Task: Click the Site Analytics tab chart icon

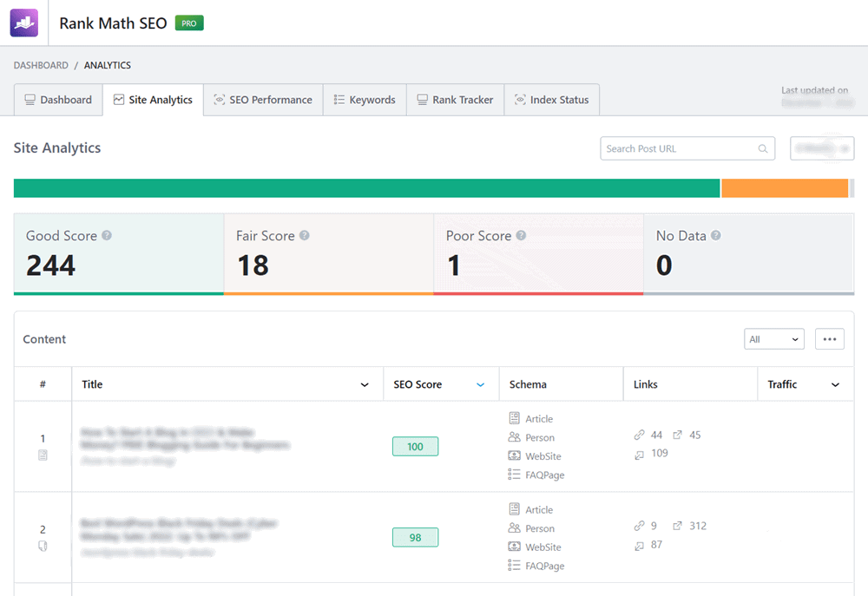Action: click(119, 100)
